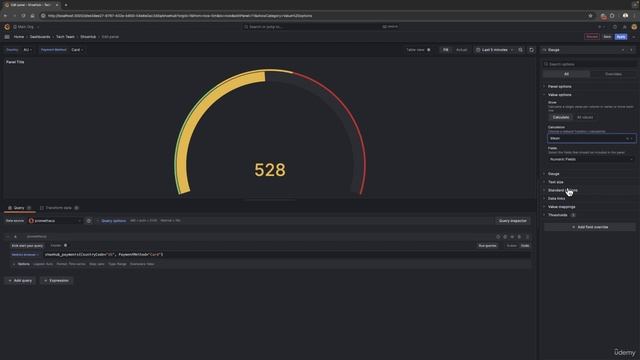The width and height of the screenshot is (640, 360).
Task: Select Calculate show option
Action: [561, 117]
